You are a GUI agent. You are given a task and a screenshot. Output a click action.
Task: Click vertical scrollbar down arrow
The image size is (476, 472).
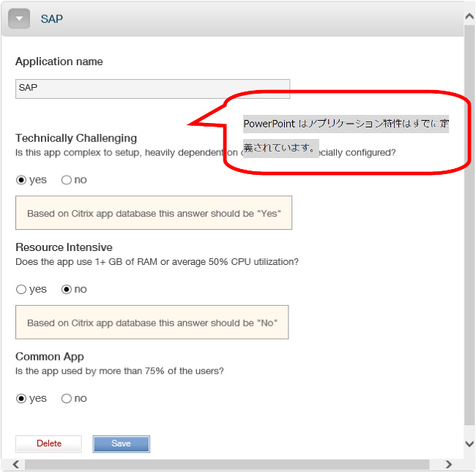click(469, 444)
